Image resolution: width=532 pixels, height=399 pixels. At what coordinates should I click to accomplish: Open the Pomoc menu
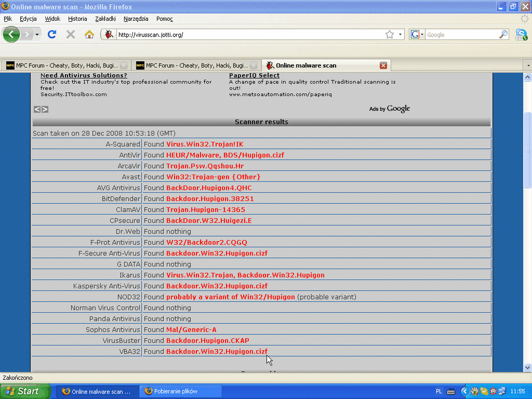pos(164,19)
